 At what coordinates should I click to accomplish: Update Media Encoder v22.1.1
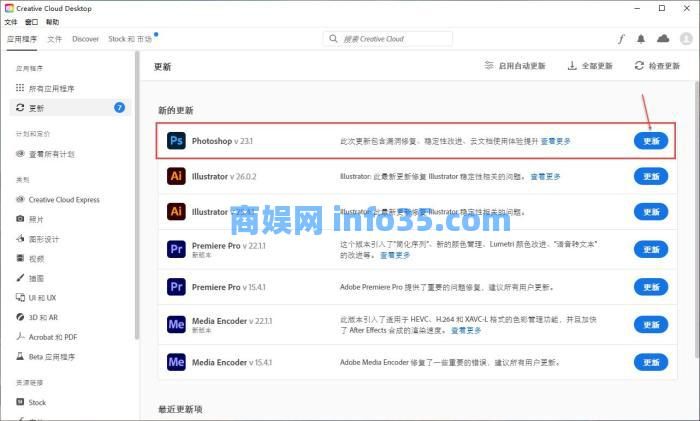[x=651, y=325]
